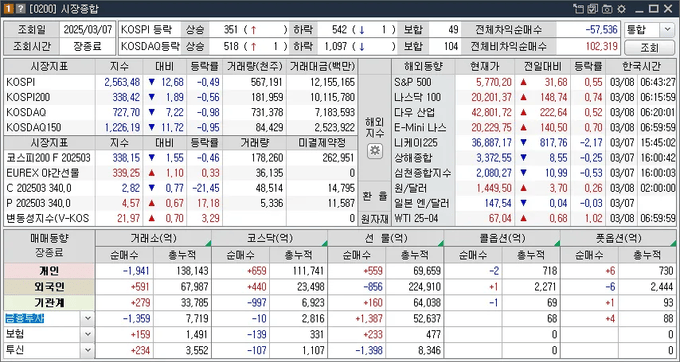Select the P 202503 340.0 put option row
This screenshot has height=362, width=680.
pyautogui.click(x=180, y=203)
